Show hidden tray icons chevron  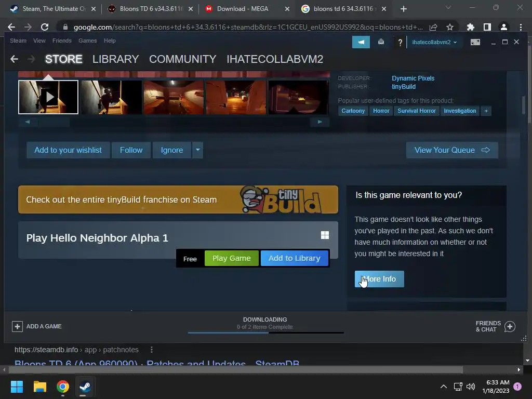(444, 387)
